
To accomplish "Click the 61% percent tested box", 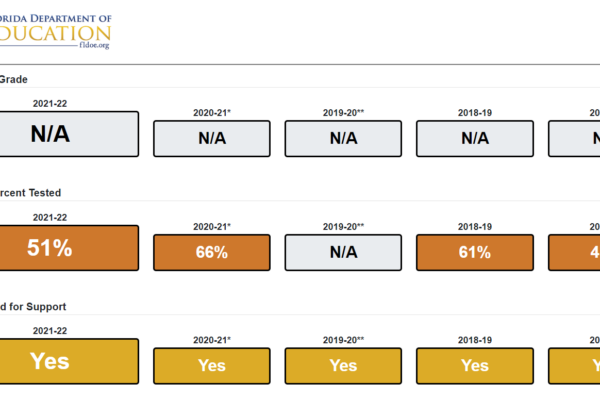I will (x=475, y=253).
